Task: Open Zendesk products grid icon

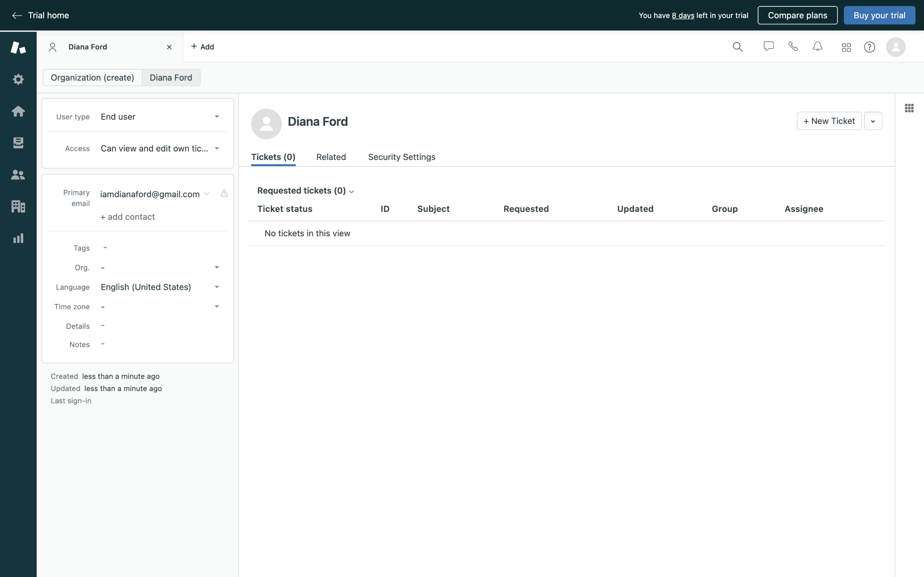Action: (846, 47)
